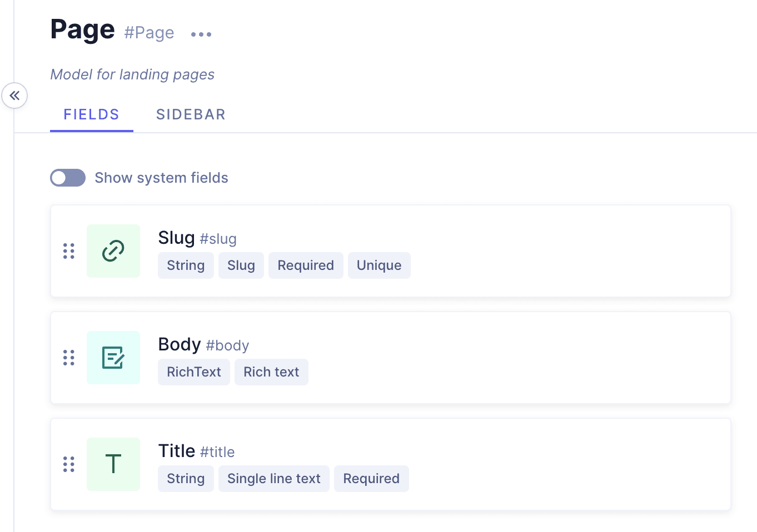757x532 pixels.
Task: Open the Page model options menu
Action: click(x=201, y=33)
